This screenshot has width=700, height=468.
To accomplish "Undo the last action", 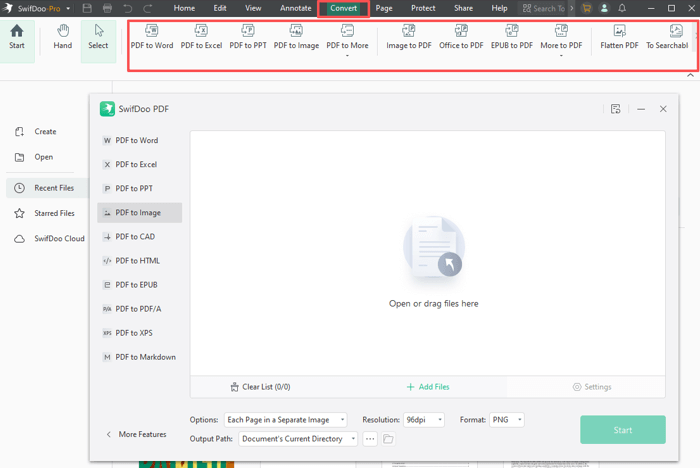I will tap(128, 8).
